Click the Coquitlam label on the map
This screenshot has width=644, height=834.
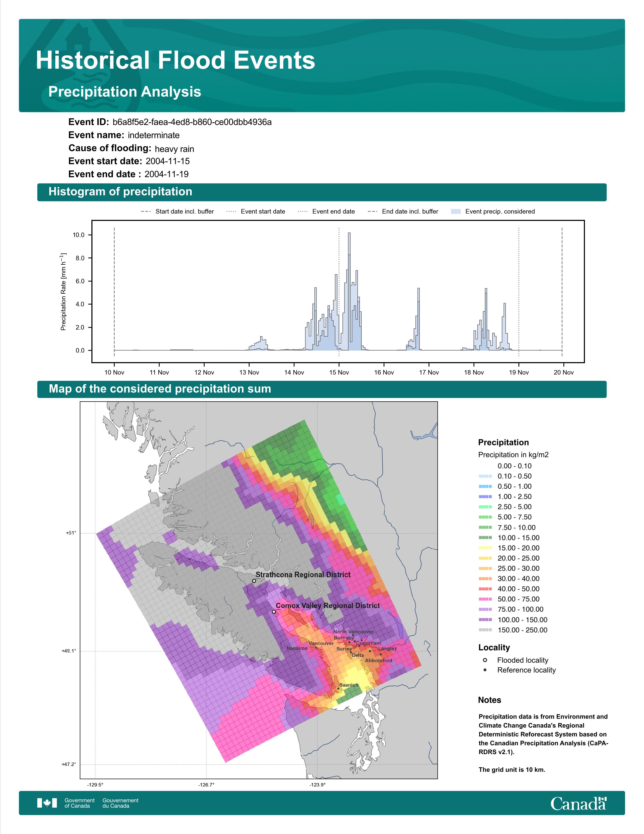point(368,643)
